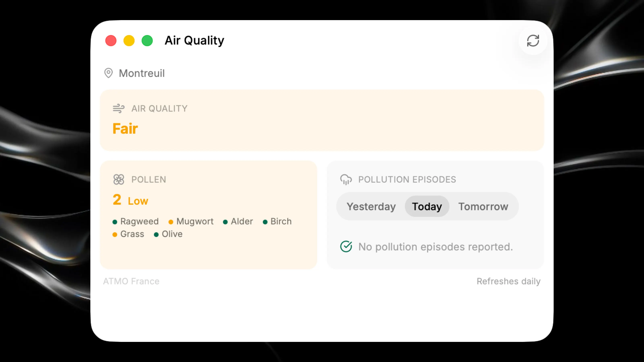Image resolution: width=644 pixels, height=362 pixels.
Task: Click the location pin icon
Action: click(x=108, y=73)
